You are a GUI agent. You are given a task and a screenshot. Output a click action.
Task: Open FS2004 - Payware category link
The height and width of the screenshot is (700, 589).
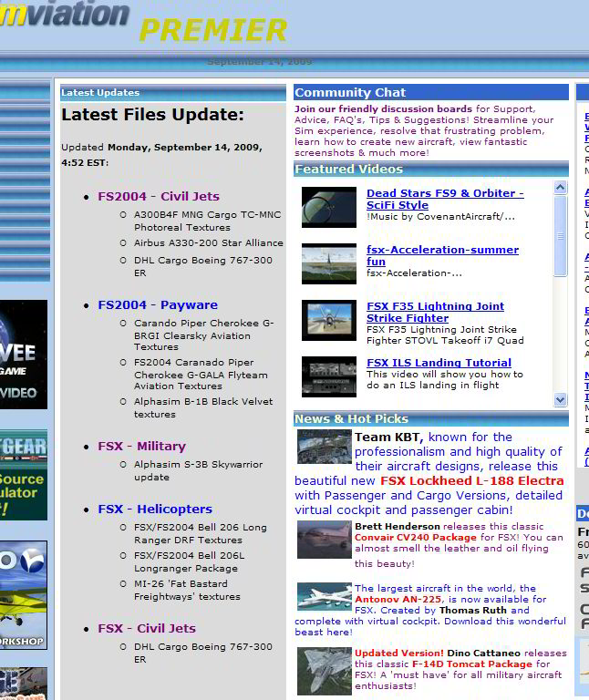(158, 304)
